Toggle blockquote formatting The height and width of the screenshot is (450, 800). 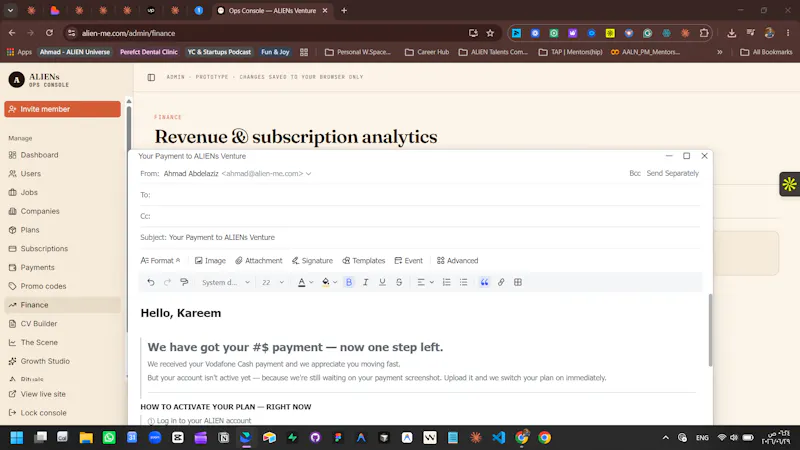[x=484, y=282]
